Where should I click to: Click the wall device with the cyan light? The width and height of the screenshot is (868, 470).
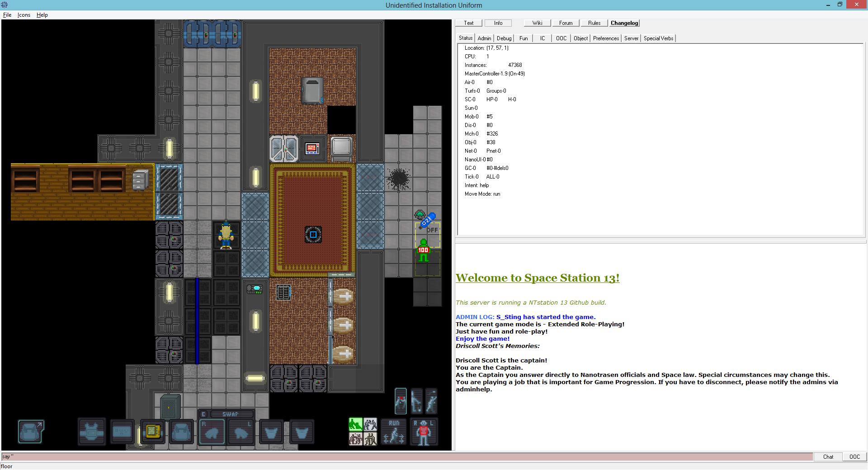(255, 289)
